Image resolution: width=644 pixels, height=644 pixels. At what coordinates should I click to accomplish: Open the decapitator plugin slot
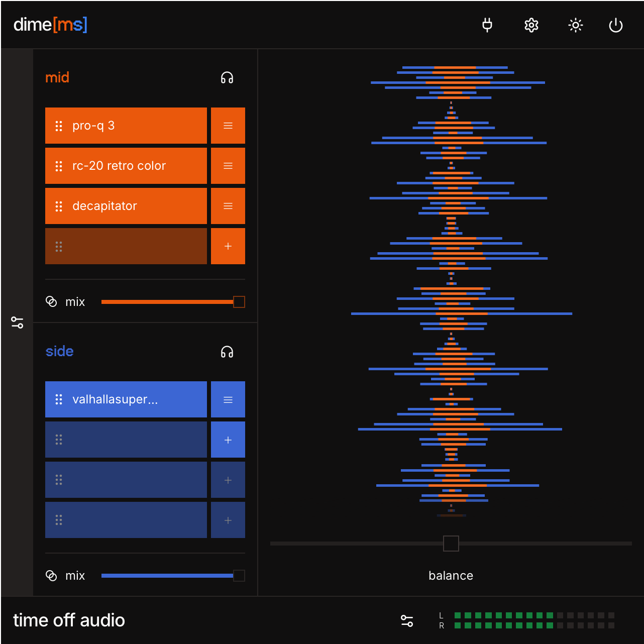[126, 206]
